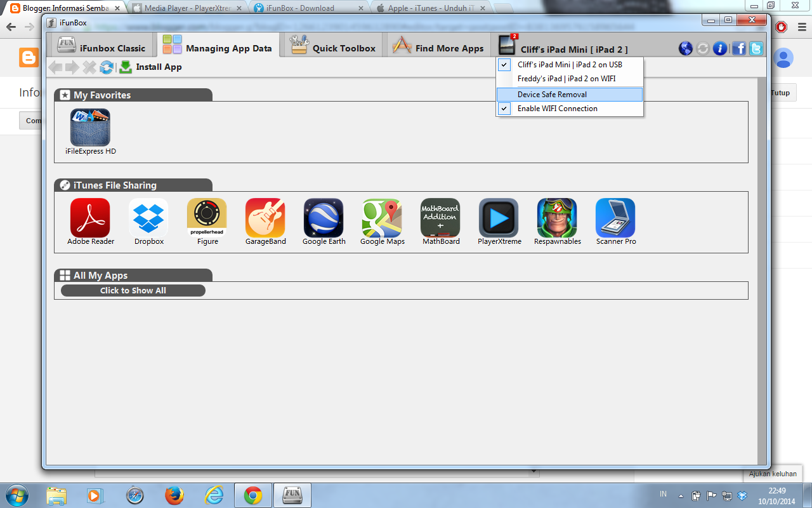Click the iFunBox taskbar button
Screen dimensions: 812x508
pos(292,495)
